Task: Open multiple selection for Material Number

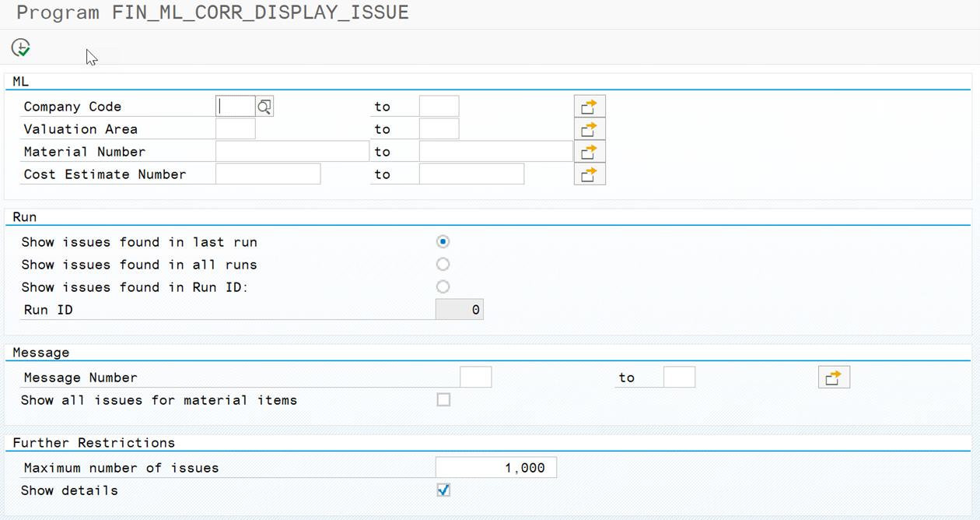Action: (x=589, y=152)
